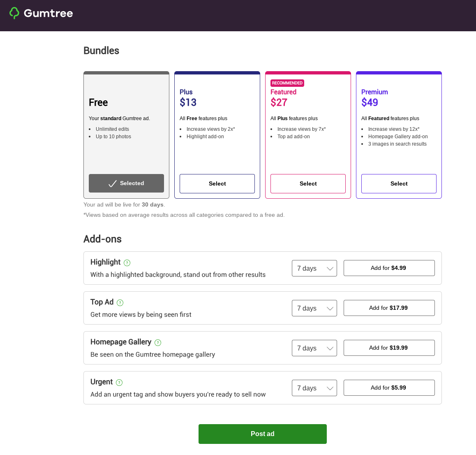
Task: Open the Urgent duration dropdown
Action: [314, 388]
